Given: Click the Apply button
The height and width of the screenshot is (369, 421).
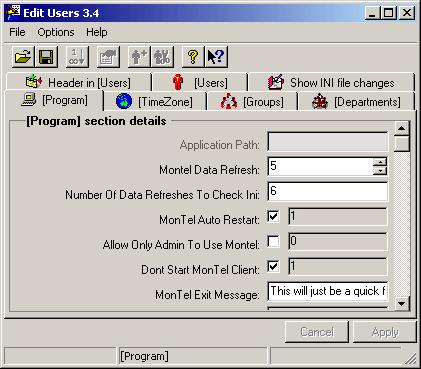Looking at the screenshot, I should [385, 332].
